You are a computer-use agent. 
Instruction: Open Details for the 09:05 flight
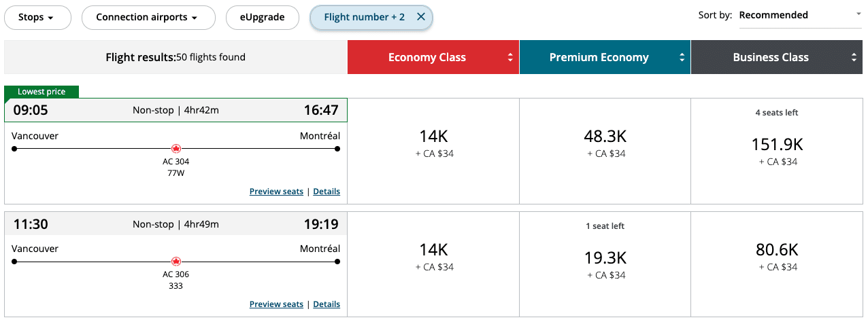coord(327,192)
